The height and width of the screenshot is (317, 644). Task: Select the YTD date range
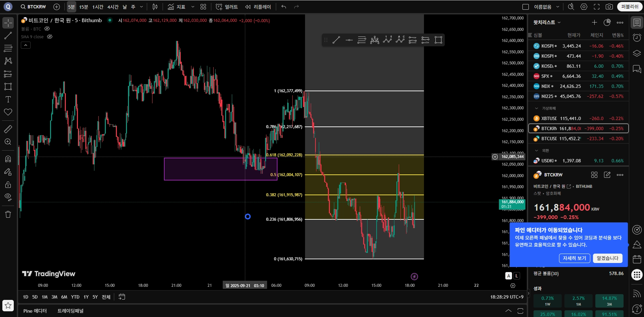pos(75,297)
